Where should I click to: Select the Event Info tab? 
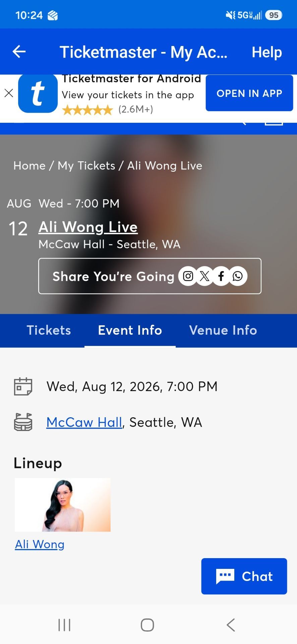click(130, 330)
